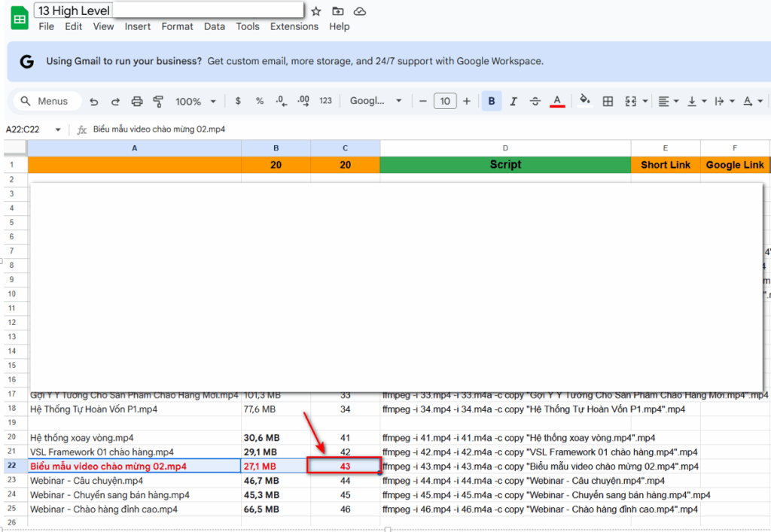Viewport: 771px width, 532px height.
Task: Expand the name box dropdown arrow
Action: click(x=58, y=129)
